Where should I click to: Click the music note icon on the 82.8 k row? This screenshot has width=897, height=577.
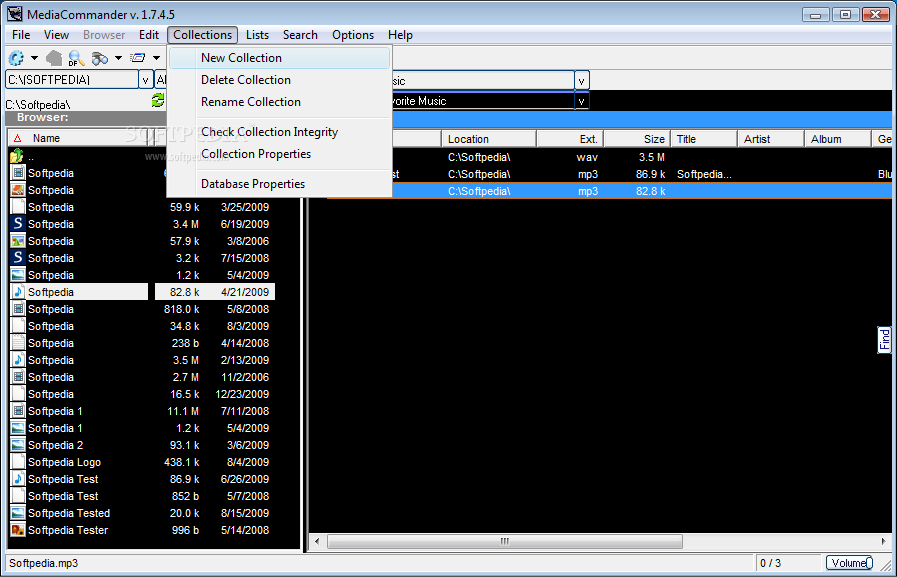(18, 292)
